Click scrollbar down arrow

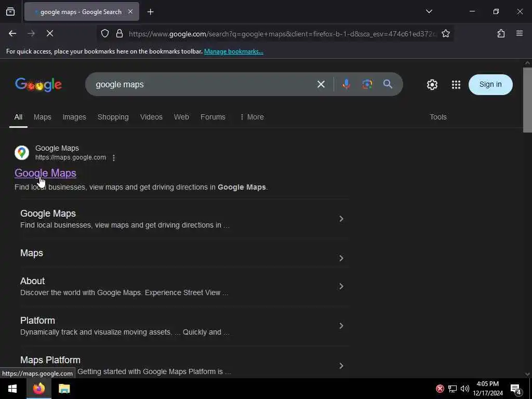(x=527, y=374)
